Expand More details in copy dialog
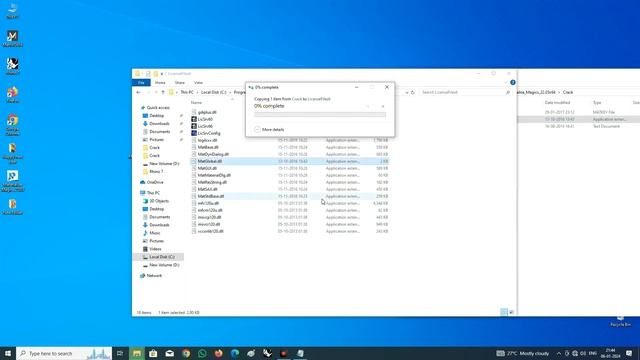 coord(269,129)
